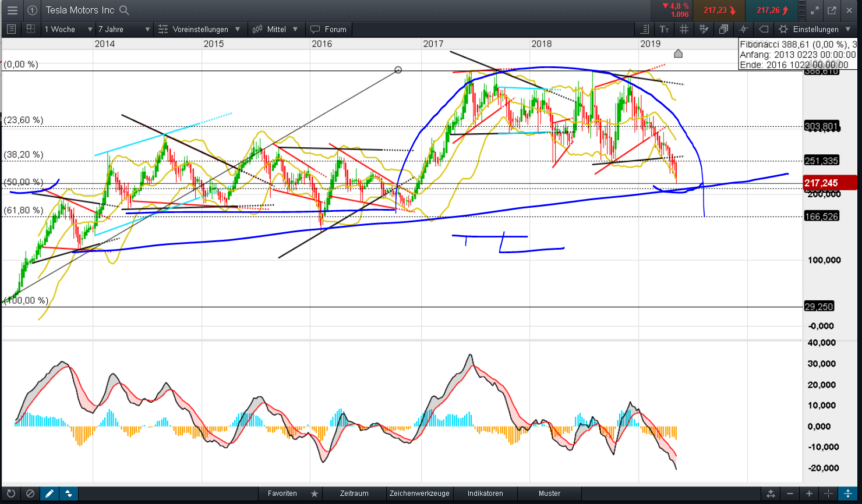Click the 2016 year label on time axis

coord(322,44)
